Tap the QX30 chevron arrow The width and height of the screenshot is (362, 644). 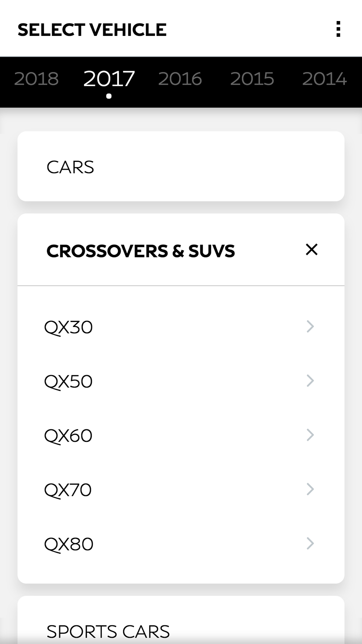pyautogui.click(x=310, y=326)
